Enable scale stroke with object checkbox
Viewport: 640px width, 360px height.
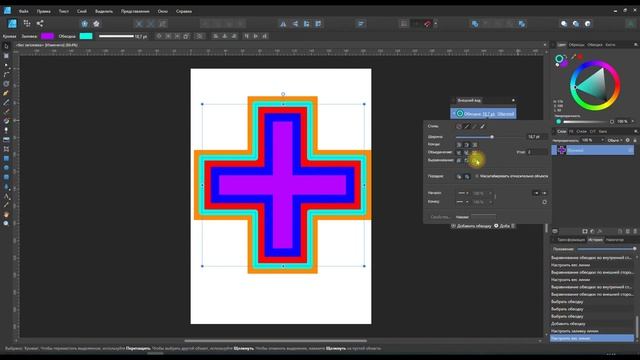(477, 176)
